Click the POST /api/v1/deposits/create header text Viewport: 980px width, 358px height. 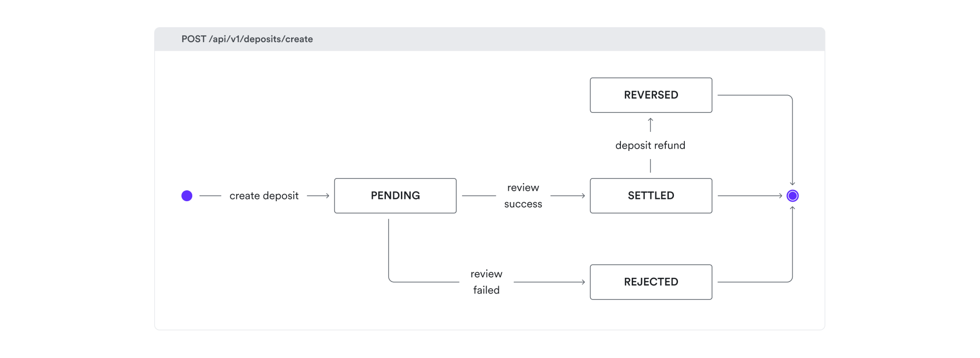[x=247, y=39]
